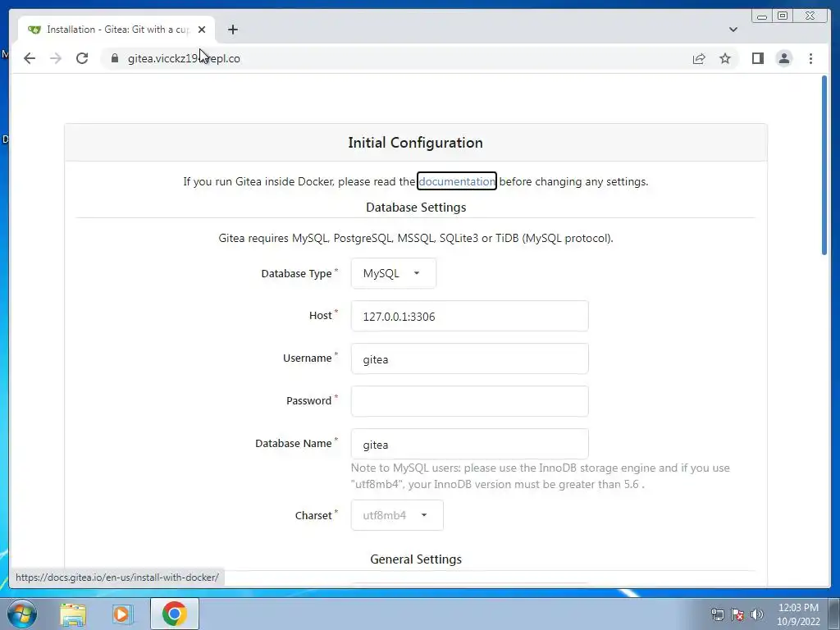Click the volume speaker tray icon
This screenshot has width=840, height=630.
757,614
